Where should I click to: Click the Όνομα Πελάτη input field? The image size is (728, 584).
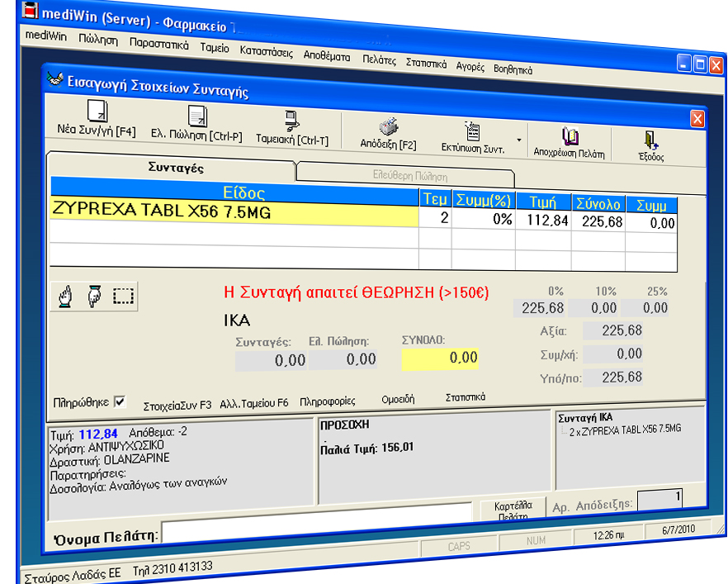pyautogui.click(x=317, y=524)
